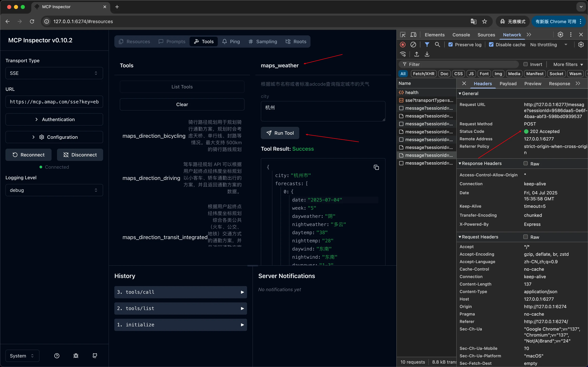Click browser reload page icon
The height and width of the screenshot is (367, 588).
point(32,21)
